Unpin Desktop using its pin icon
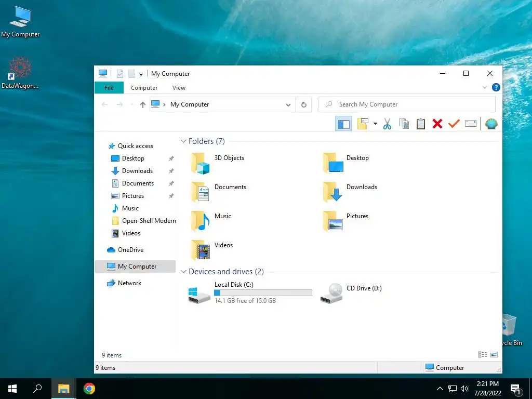The image size is (532, 399). point(171,158)
